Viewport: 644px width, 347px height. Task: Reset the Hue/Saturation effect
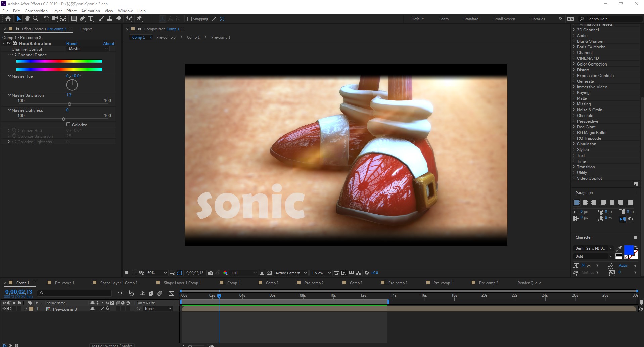72,43
